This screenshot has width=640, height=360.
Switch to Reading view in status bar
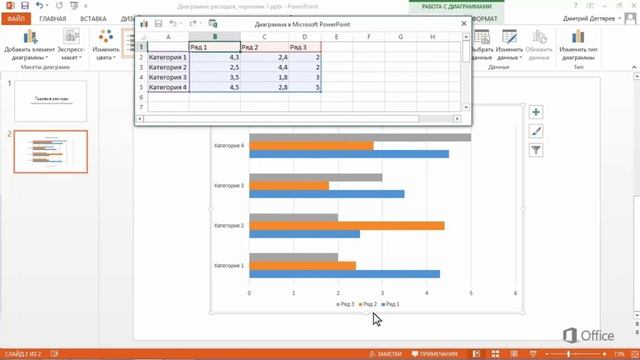514,354
